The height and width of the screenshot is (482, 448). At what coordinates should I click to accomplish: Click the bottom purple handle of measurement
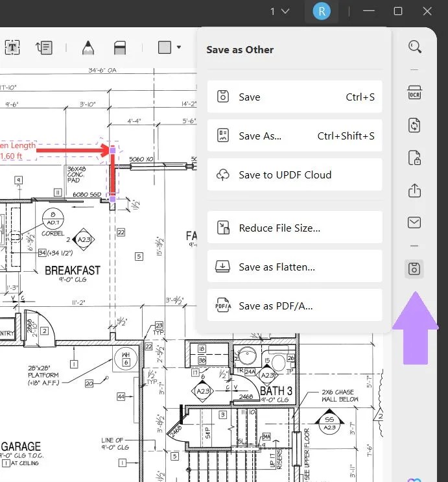coord(112,199)
